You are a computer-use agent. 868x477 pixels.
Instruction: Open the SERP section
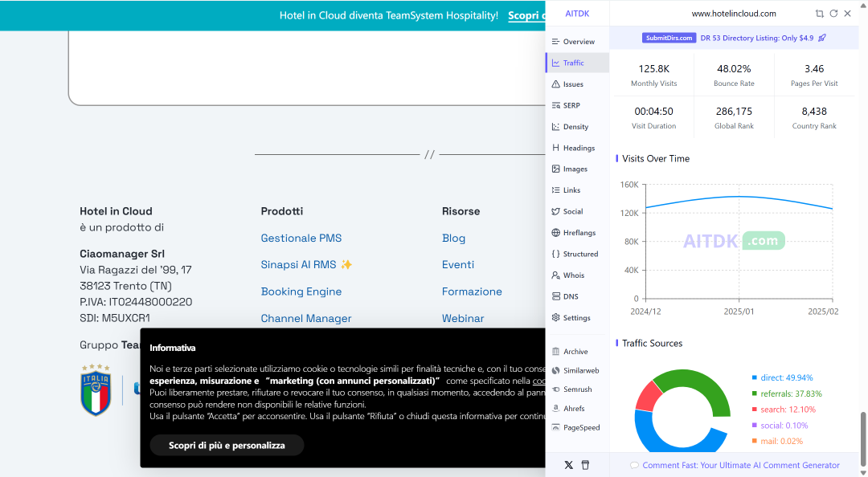(577, 105)
